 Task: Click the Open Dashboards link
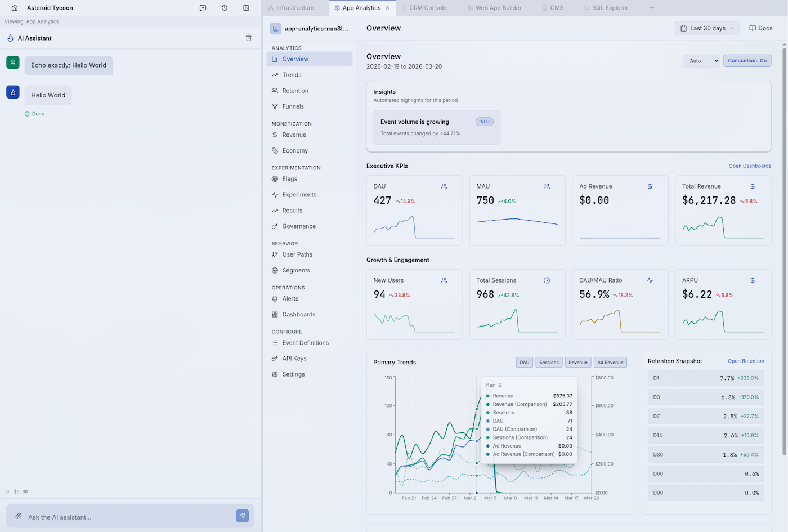(749, 166)
